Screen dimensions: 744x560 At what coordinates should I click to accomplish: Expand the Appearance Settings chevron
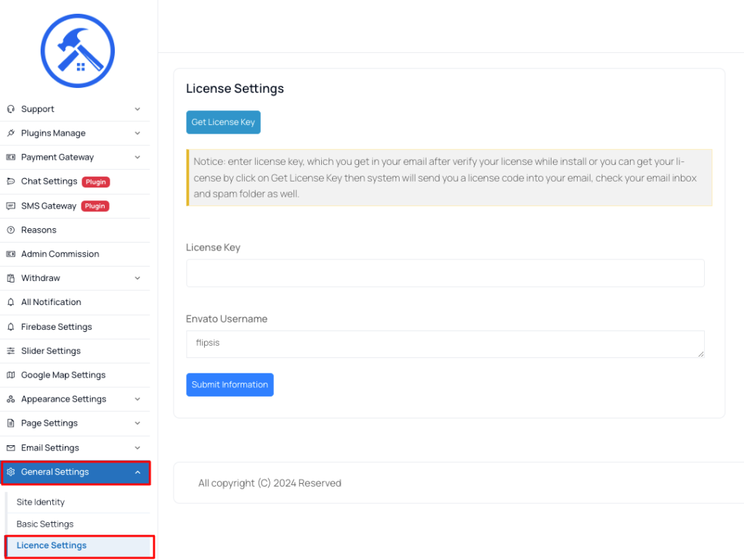coord(137,399)
